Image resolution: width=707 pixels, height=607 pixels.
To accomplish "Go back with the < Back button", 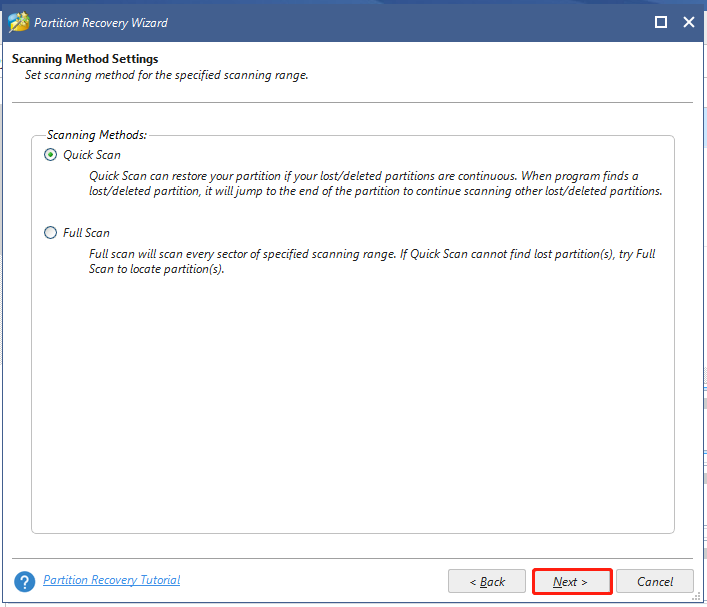I will point(487,581).
